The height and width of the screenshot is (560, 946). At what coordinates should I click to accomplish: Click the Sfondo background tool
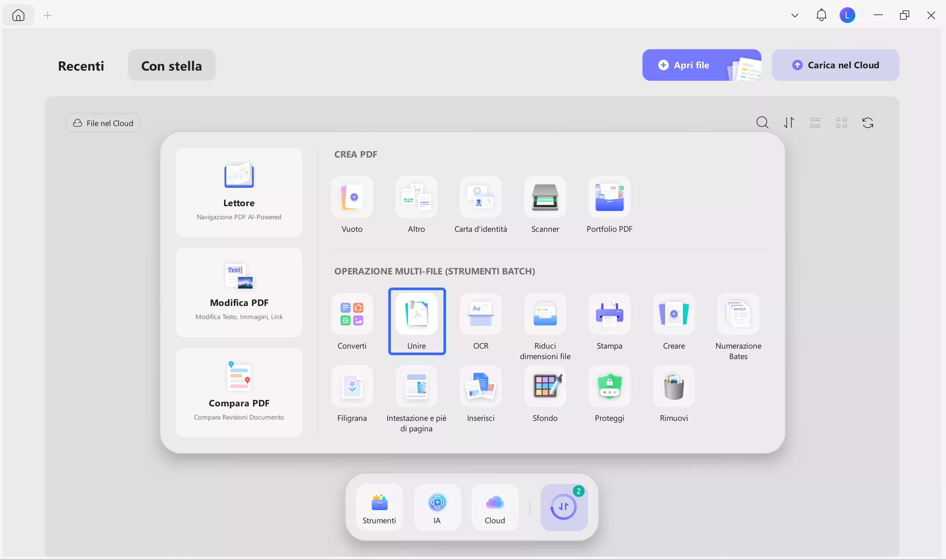coord(545,386)
